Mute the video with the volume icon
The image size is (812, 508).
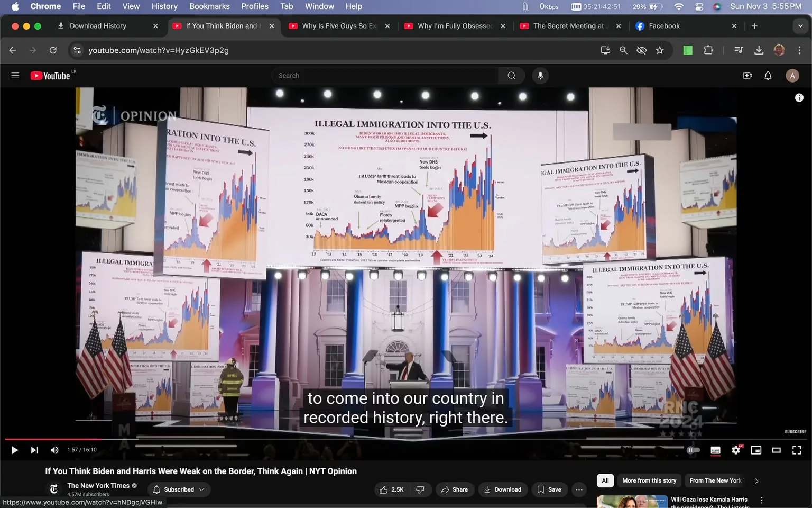(x=54, y=450)
